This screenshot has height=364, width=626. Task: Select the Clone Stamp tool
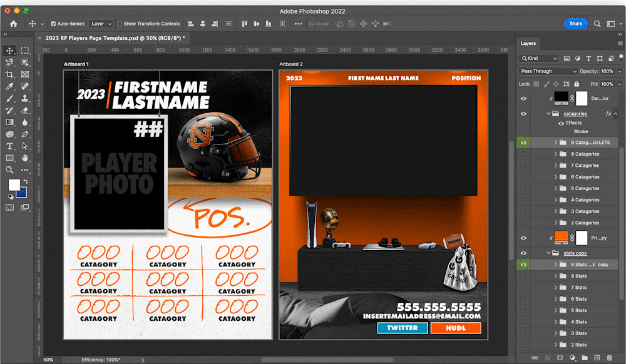[x=25, y=98]
